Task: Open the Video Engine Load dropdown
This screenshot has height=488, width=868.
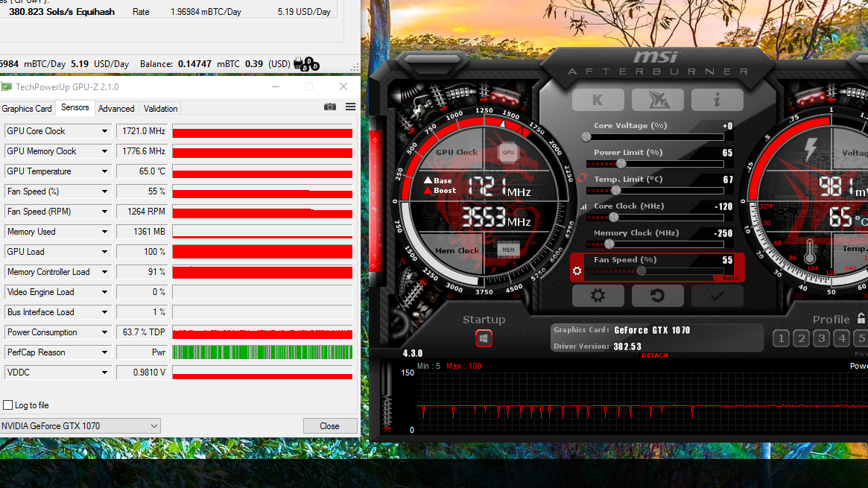Action: click(104, 292)
